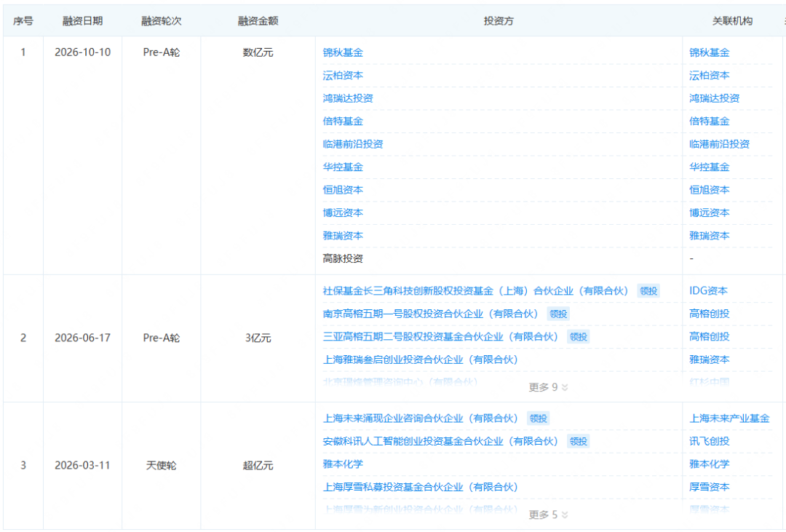Select the date cell 2026-06-17
Viewport: 786px width, 532px height.
pyautogui.click(x=83, y=338)
